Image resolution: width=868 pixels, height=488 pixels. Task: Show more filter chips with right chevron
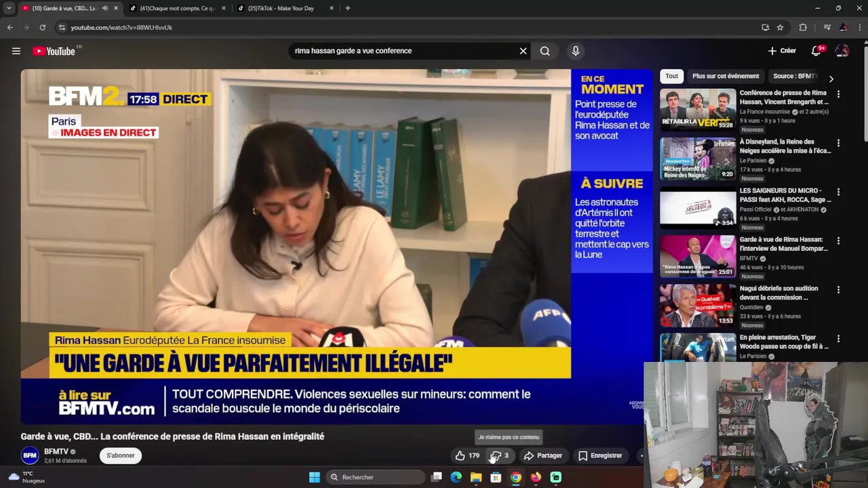(x=831, y=79)
